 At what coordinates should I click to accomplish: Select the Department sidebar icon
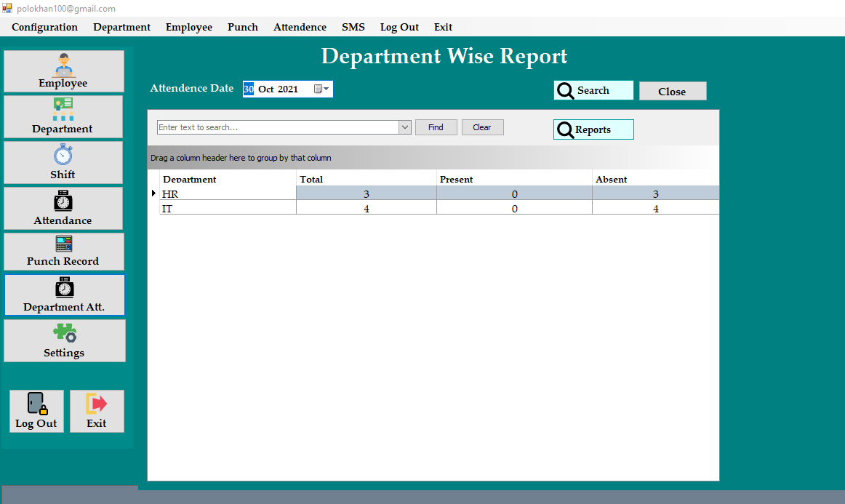click(63, 109)
